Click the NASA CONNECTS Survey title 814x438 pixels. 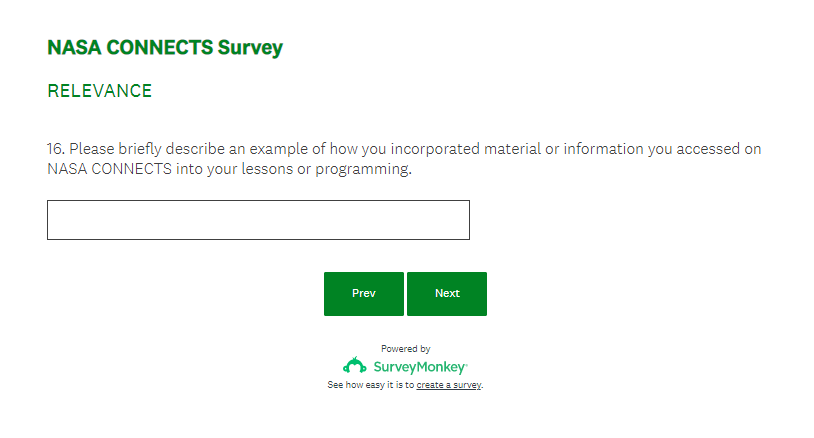[165, 47]
